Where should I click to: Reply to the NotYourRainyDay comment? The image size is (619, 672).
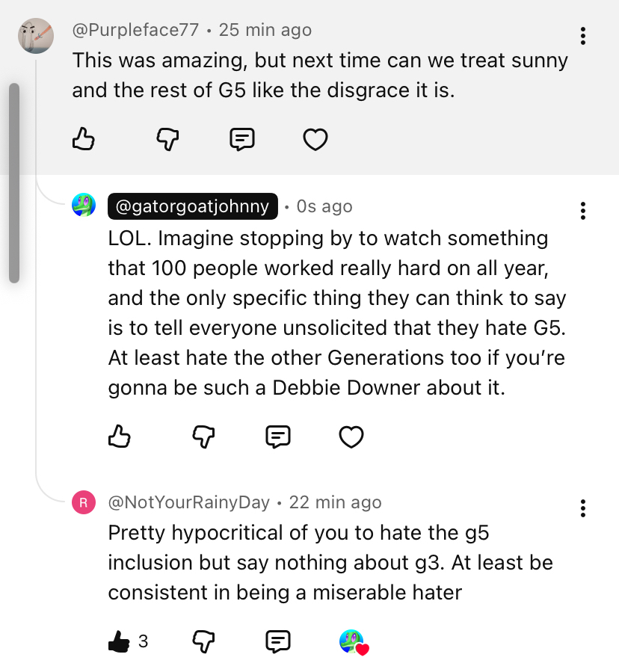[x=278, y=641]
